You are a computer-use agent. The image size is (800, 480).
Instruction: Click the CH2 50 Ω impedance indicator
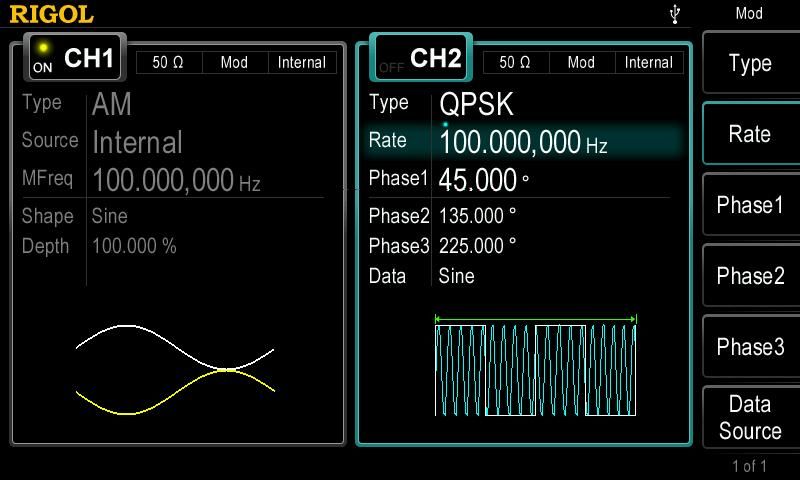[514, 62]
